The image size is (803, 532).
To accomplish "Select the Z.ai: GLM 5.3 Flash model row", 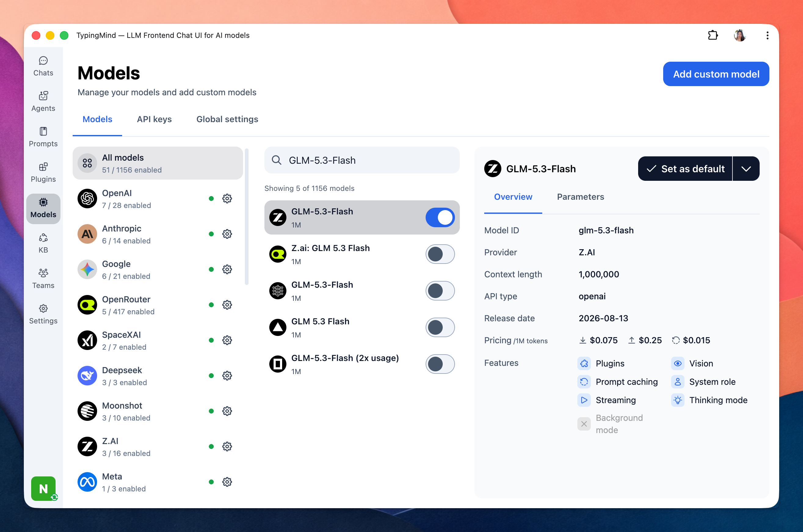I will coord(362,254).
